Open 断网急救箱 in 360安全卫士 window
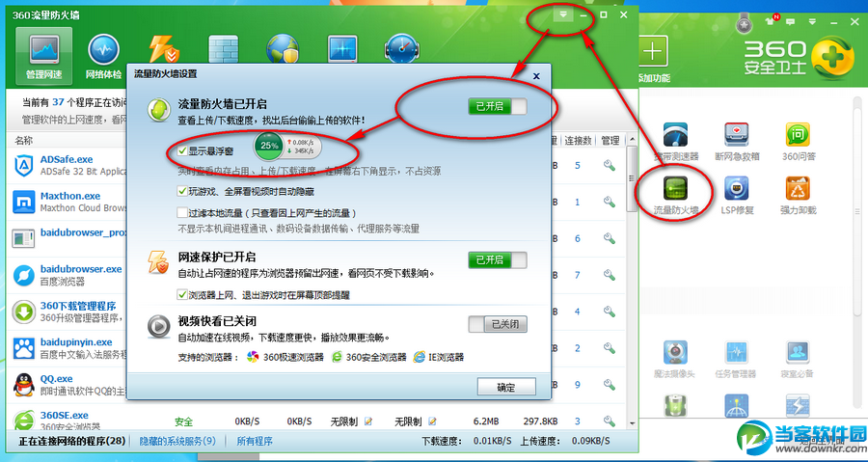Viewport: 868px width, 462px height. pyautogui.click(x=736, y=142)
